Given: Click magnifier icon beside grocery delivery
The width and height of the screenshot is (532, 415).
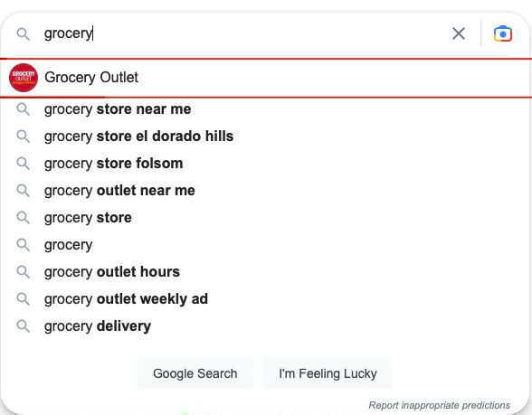Looking at the screenshot, I should 24,326.
